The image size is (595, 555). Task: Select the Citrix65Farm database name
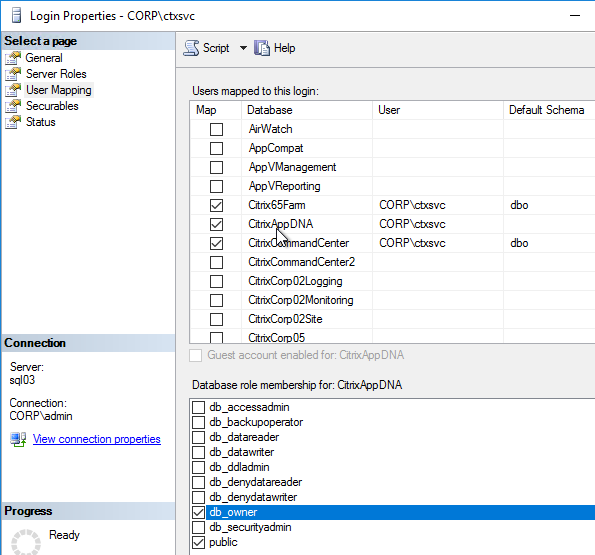coord(277,205)
